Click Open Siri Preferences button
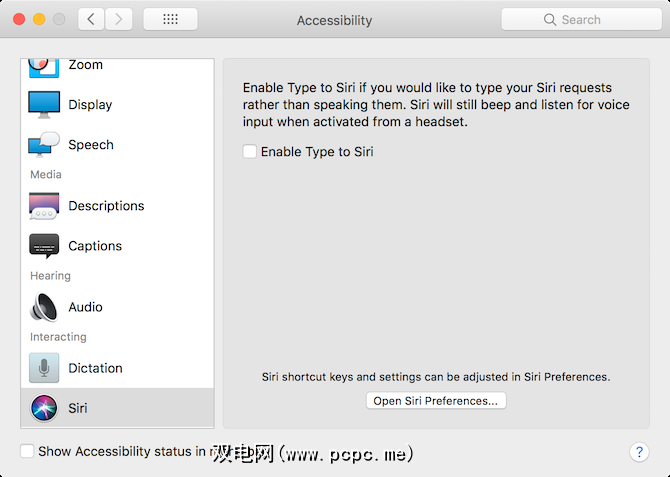This screenshot has height=477, width=670. (436, 401)
